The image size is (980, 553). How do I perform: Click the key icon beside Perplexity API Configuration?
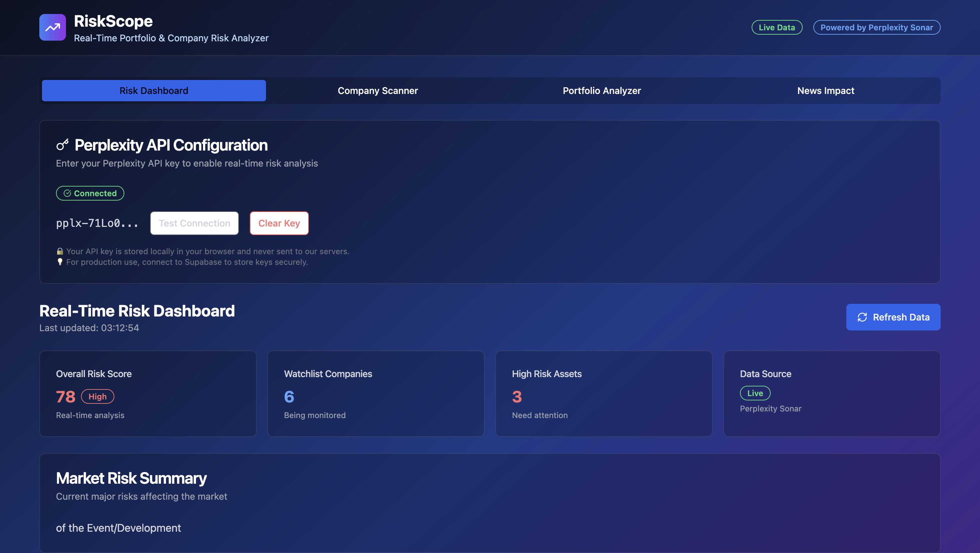click(x=62, y=145)
